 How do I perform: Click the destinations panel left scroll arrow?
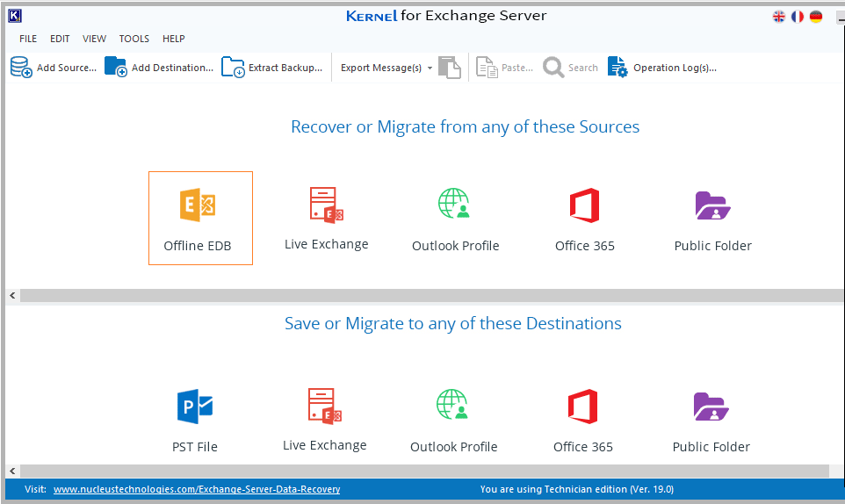click(x=12, y=471)
